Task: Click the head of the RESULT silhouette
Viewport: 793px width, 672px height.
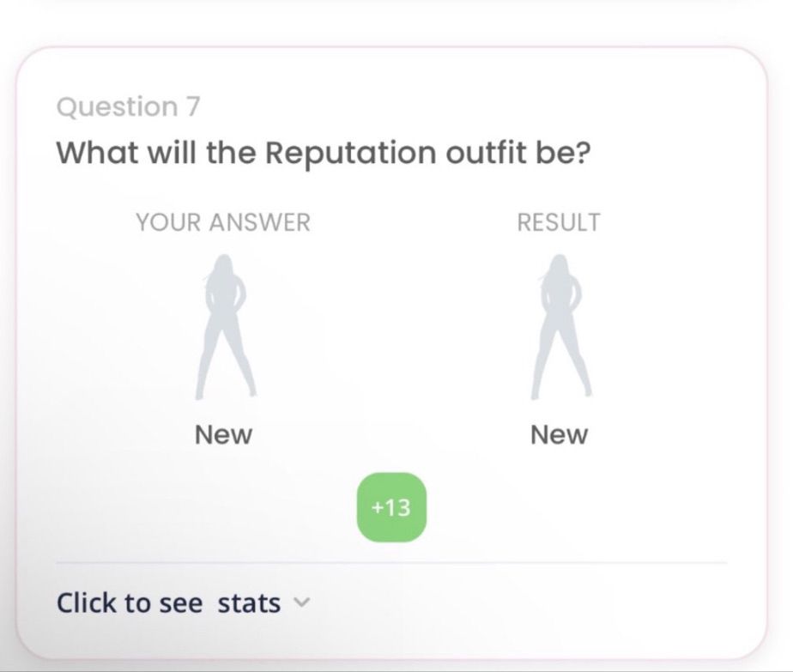Action: click(x=559, y=269)
